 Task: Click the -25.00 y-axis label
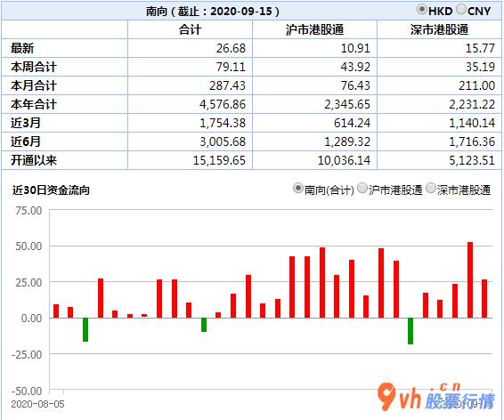(27, 355)
